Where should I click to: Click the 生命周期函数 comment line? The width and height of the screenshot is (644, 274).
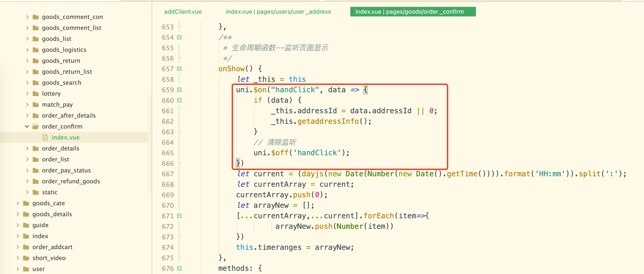click(275, 48)
